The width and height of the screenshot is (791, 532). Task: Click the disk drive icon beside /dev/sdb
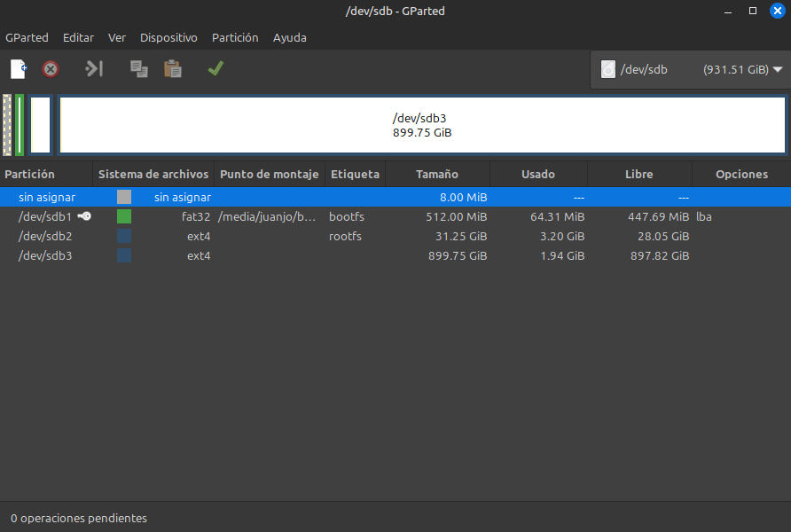coord(607,69)
